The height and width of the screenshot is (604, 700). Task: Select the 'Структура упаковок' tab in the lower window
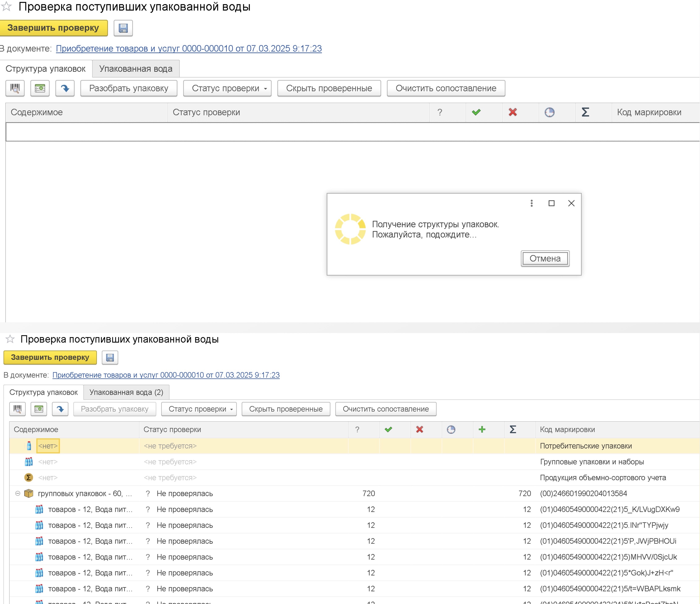point(44,392)
